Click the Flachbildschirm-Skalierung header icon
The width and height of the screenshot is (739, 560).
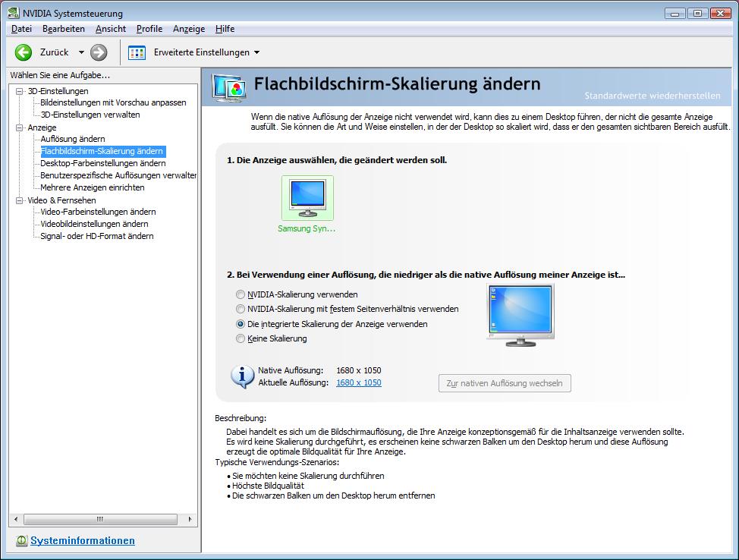pyautogui.click(x=229, y=88)
